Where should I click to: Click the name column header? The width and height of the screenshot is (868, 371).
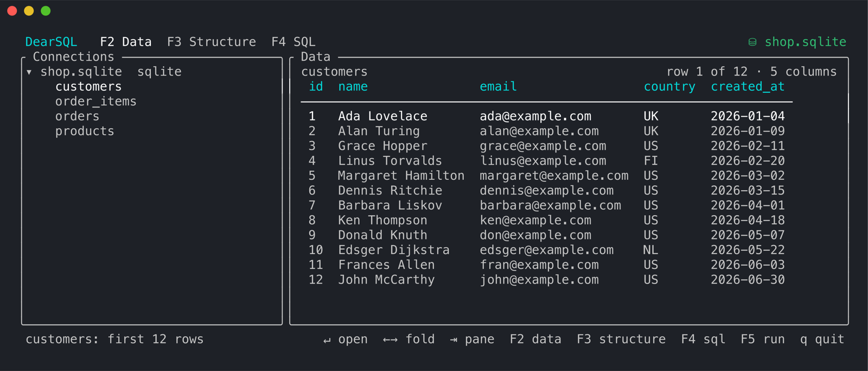(353, 86)
